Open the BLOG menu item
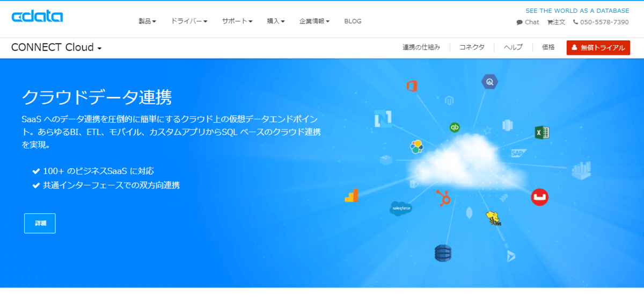This screenshot has height=308, width=644. 353,22
